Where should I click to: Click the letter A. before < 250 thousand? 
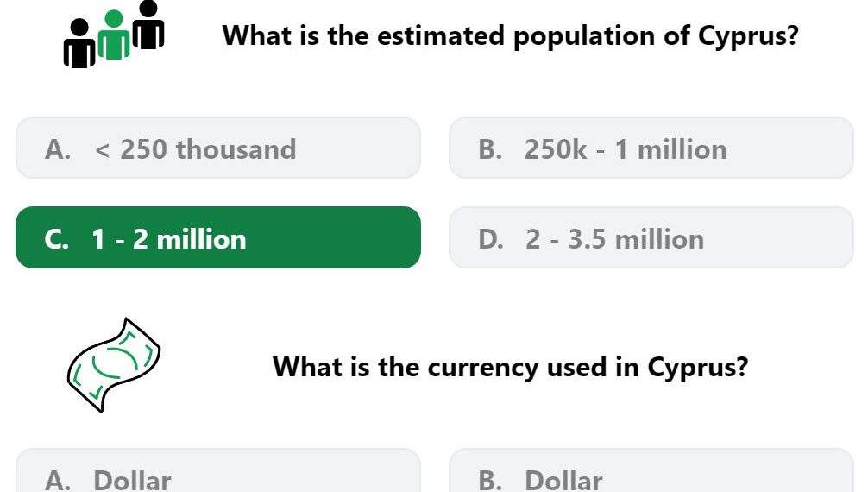point(57,149)
